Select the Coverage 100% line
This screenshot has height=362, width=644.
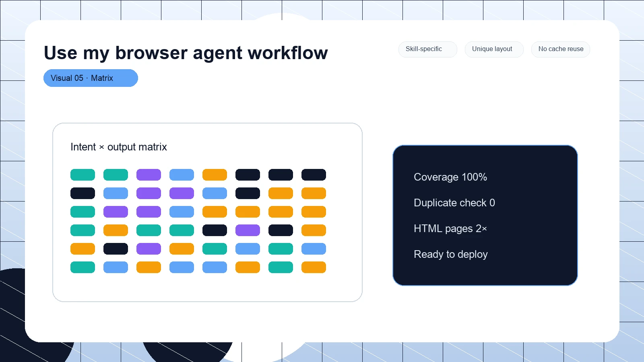(450, 177)
